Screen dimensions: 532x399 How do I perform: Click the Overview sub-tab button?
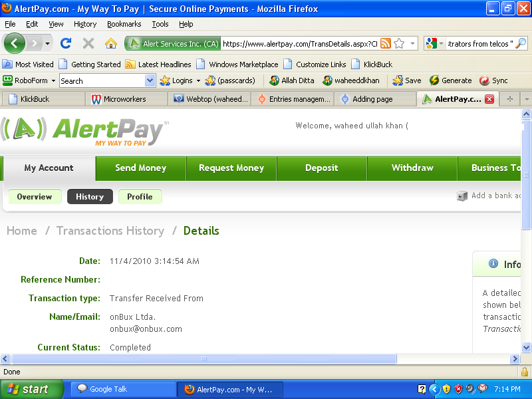click(35, 197)
